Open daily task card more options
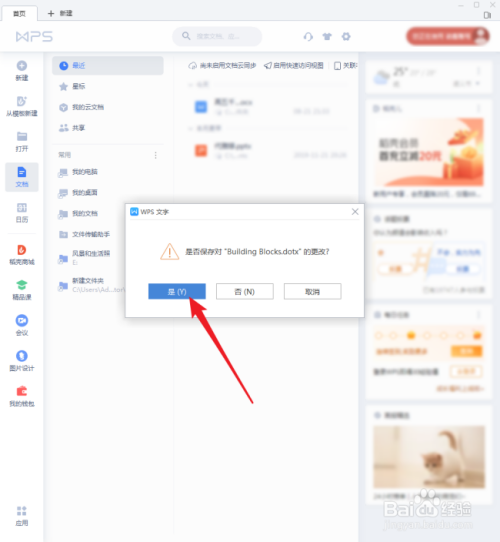This screenshot has height=542, width=500. [x=479, y=315]
